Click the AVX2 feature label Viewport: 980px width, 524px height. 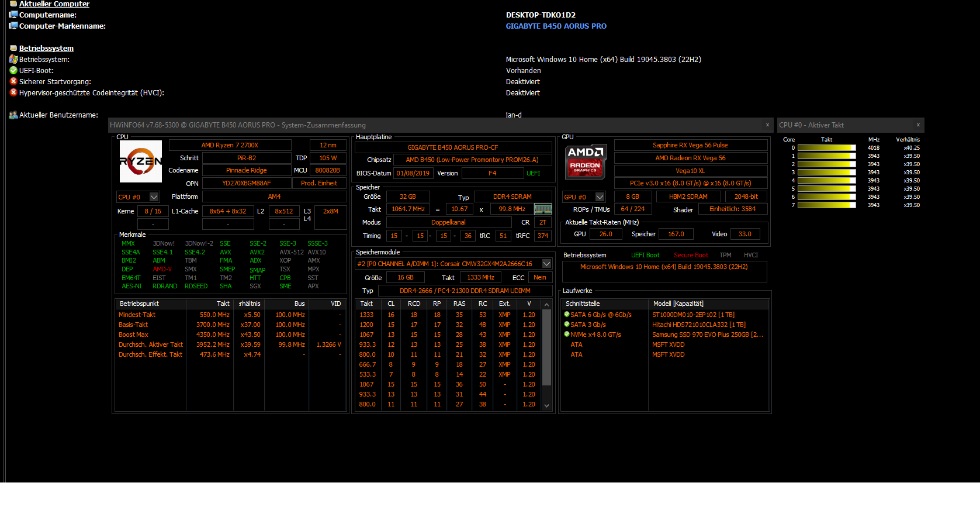pos(257,252)
